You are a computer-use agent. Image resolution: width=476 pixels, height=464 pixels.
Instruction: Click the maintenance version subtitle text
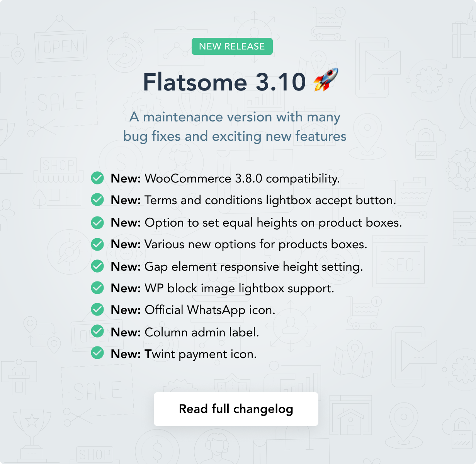point(235,126)
